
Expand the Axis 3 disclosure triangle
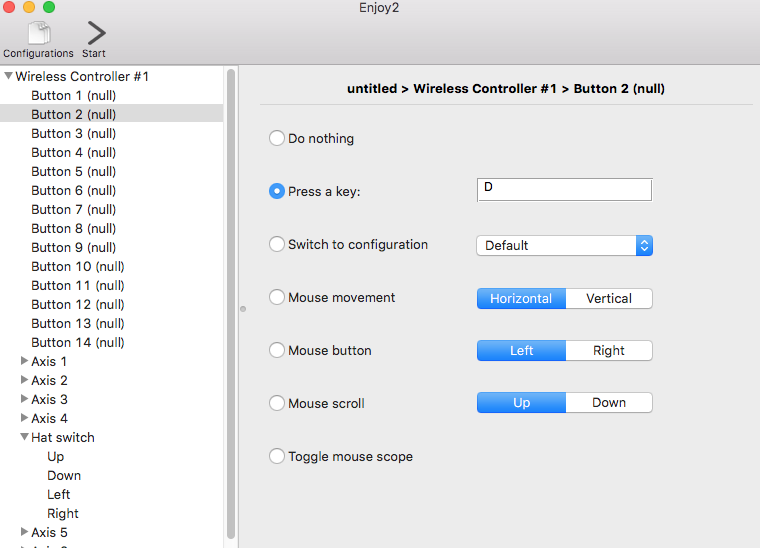(x=24, y=399)
